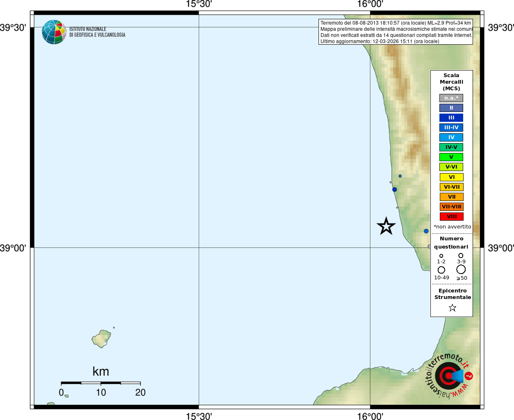Click the intensity III legend swatch
514x420 pixels.
[451, 118]
